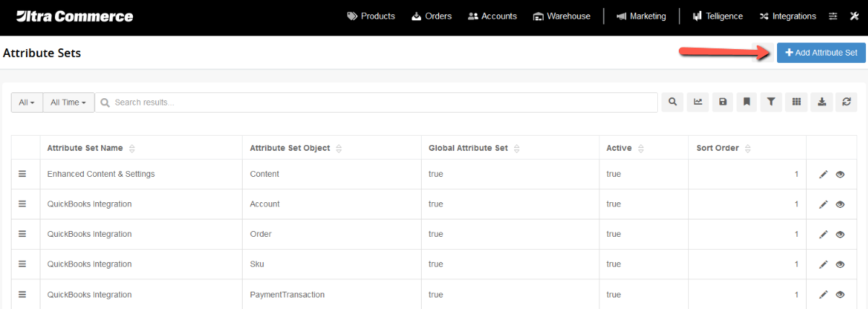
Task: Click handle icon of QuickBooks Sku row
Action: tap(22, 264)
